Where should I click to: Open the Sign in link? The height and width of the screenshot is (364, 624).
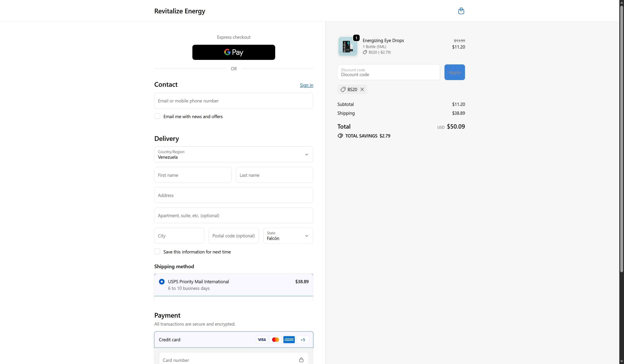coord(306,85)
